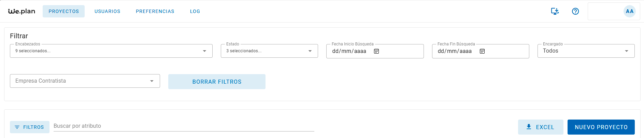Open the download to desktop icon
Viewport: 644px width, 138px height.
555,11
